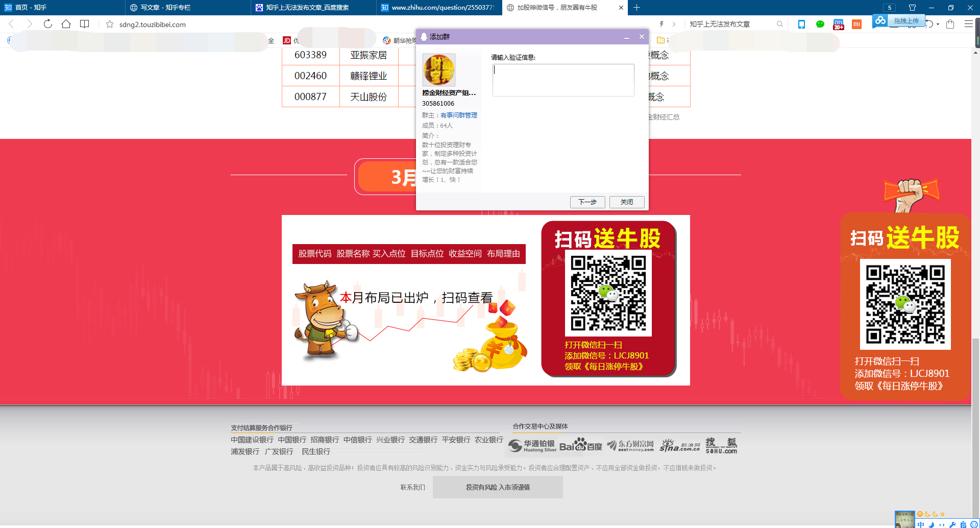Screen dimensions: 980x528
Task: Click the 东方财富网 logo
Action: [630, 446]
